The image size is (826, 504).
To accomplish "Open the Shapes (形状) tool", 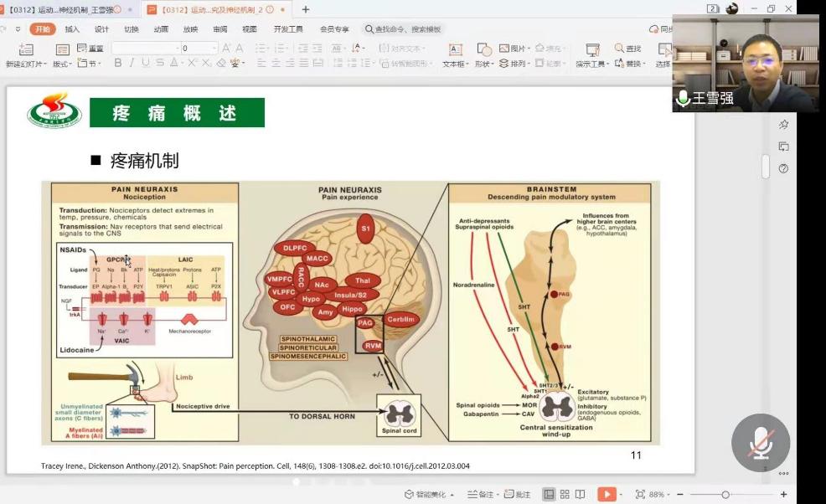I will (x=483, y=50).
